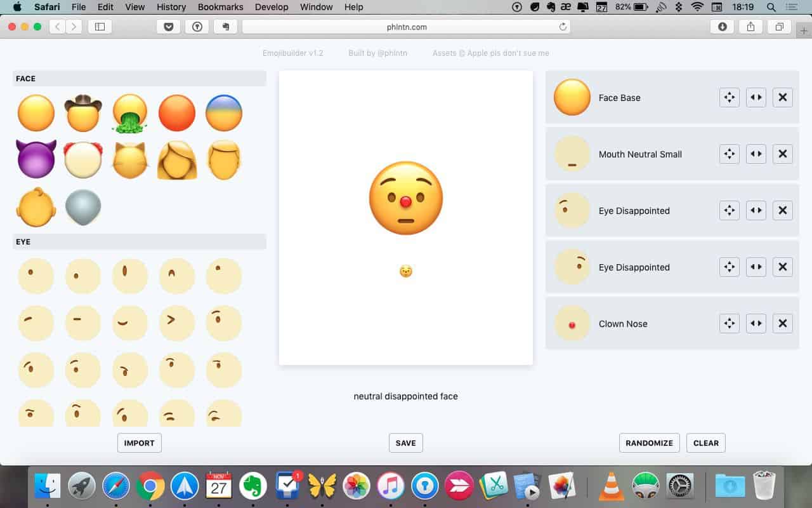Open the Bookmarks menu
The width and height of the screenshot is (812, 508).
(221, 7)
